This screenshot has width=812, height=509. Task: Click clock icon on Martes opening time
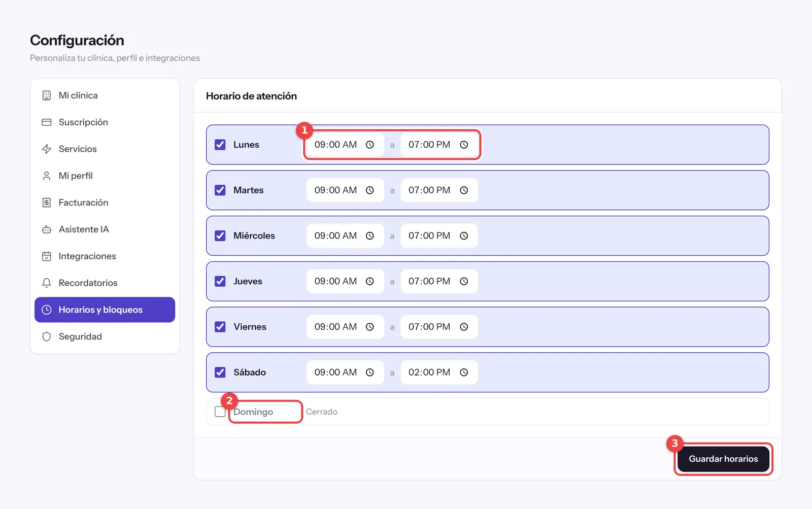pyautogui.click(x=370, y=190)
